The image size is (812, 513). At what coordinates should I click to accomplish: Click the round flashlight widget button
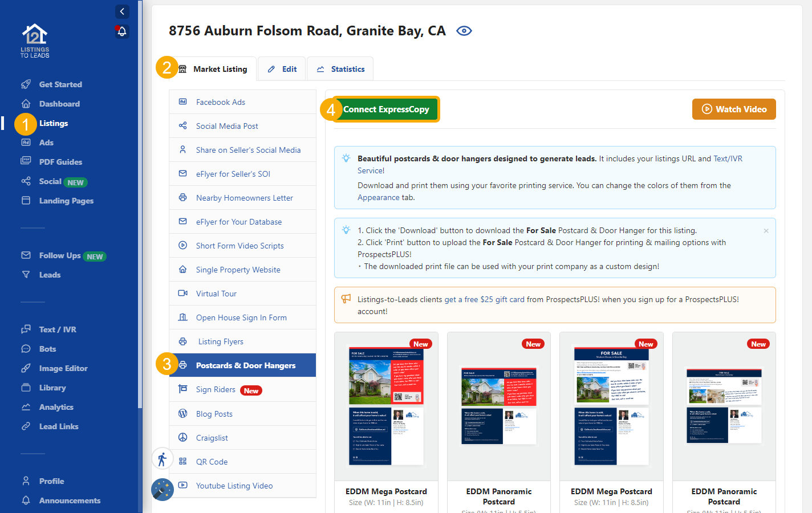163,490
